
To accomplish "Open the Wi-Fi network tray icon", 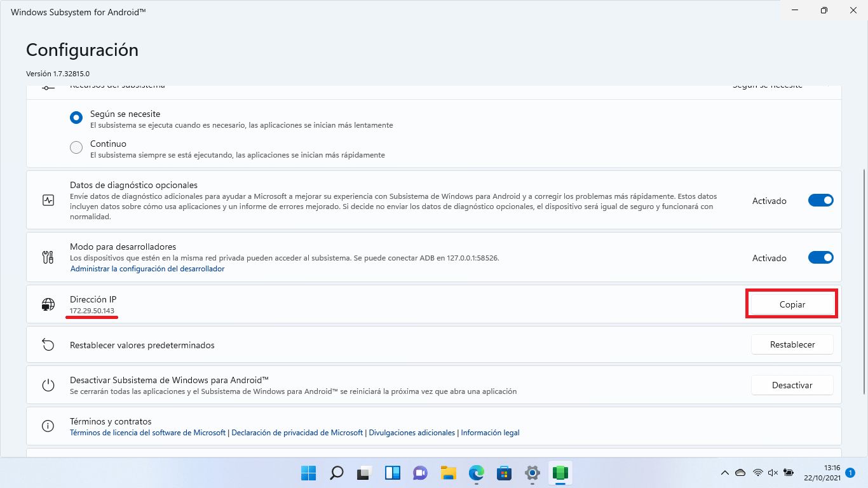I will [x=757, y=473].
